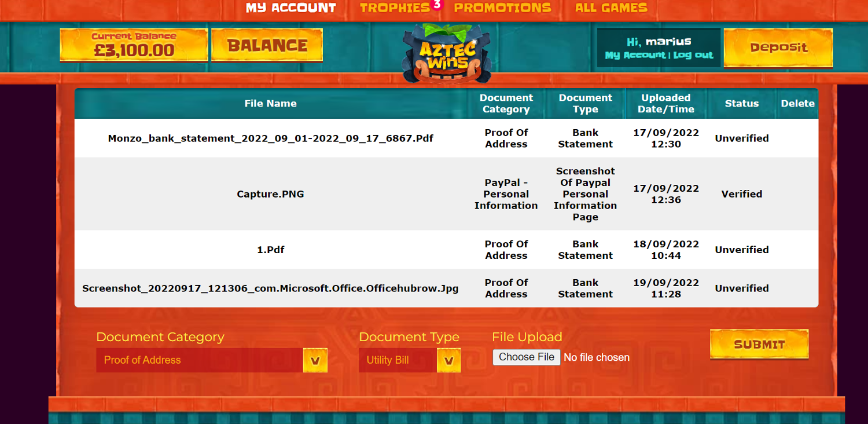Go to the Trophies menu tab
Image resolution: width=868 pixels, height=424 pixels.
pyautogui.click(x=395, y=8)
